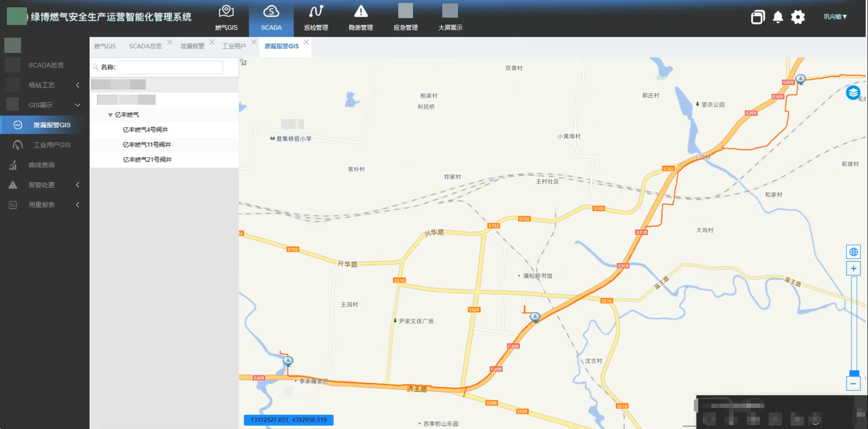Image resolution: width=868 pixels, height=429 pixels.
Task: Select 亿丰燃气11号阀井 in the tree
Action: click(x=147, y=145)
